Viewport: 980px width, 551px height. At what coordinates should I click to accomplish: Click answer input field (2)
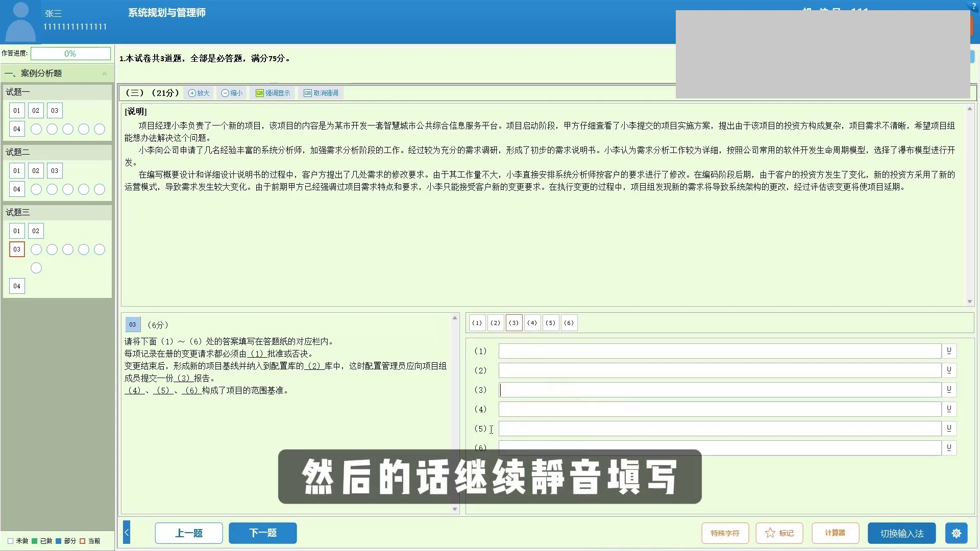click(x=720, y=370)
